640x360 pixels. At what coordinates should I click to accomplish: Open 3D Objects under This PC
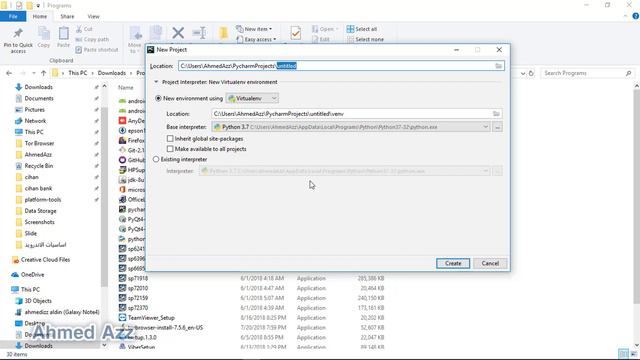point(38,301)
